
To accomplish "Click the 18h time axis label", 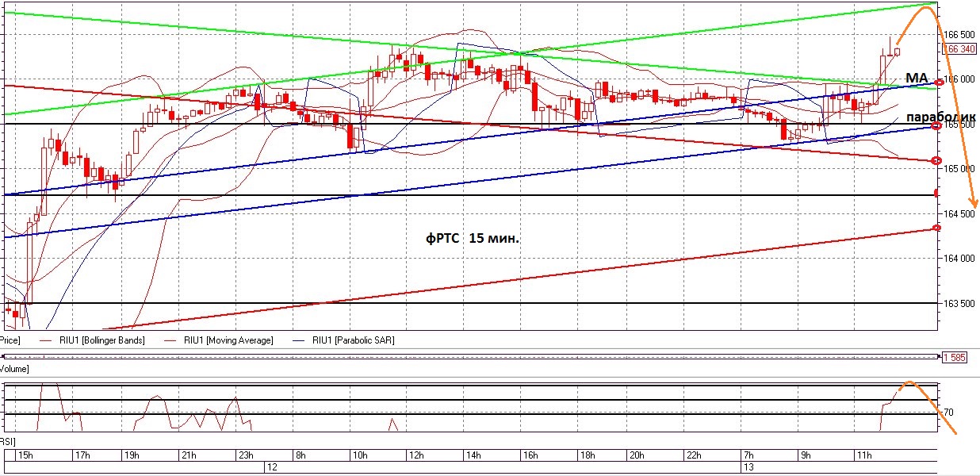I will 587,455.
